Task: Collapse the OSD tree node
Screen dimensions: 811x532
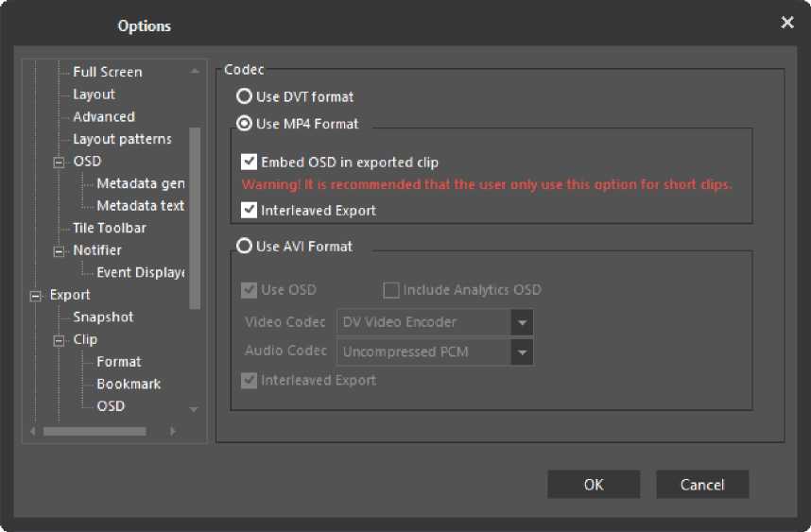Action: 60,162
